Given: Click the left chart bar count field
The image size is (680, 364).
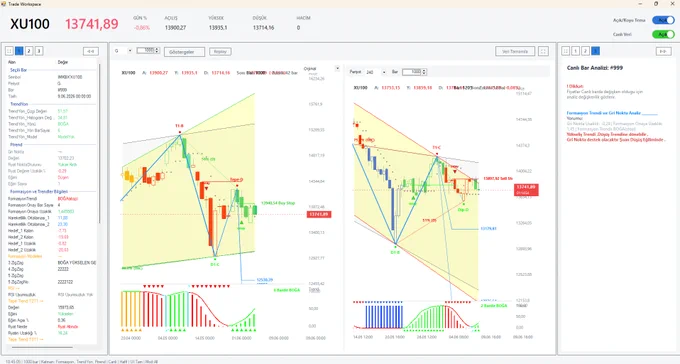Looking at the screenshot, I should tap(146, 51).
